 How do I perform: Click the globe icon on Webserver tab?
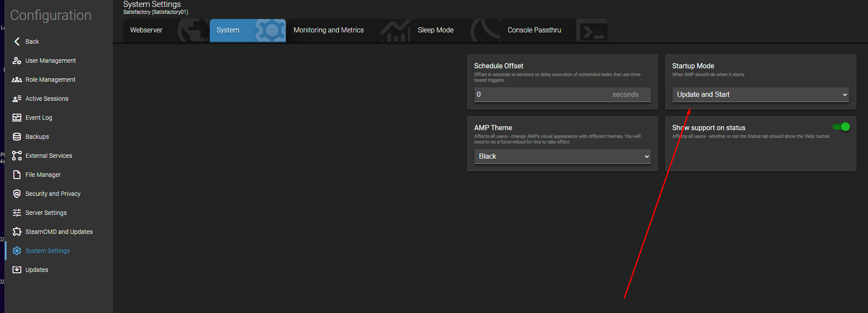[193, 31]
